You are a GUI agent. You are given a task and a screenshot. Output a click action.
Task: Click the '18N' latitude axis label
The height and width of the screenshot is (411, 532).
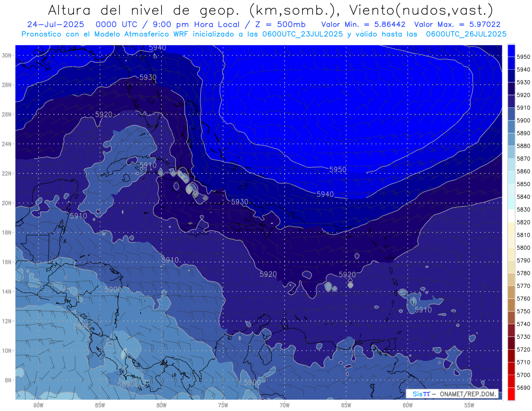(x=7, y=233)
